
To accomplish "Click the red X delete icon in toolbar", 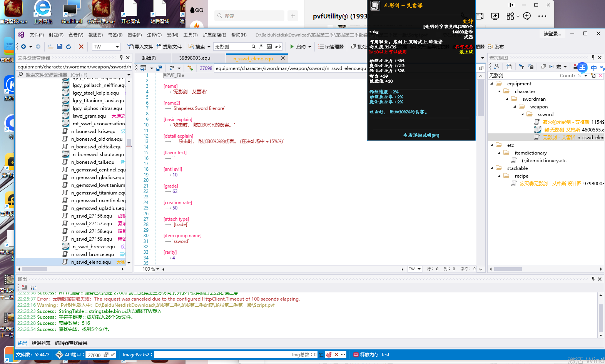I will click(x=81, y=47).
